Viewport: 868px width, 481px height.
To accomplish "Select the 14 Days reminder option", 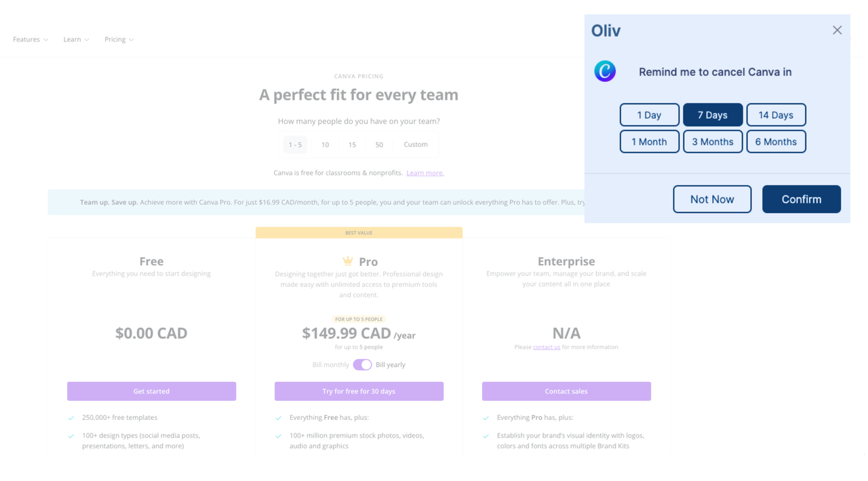I will (776, 115).
